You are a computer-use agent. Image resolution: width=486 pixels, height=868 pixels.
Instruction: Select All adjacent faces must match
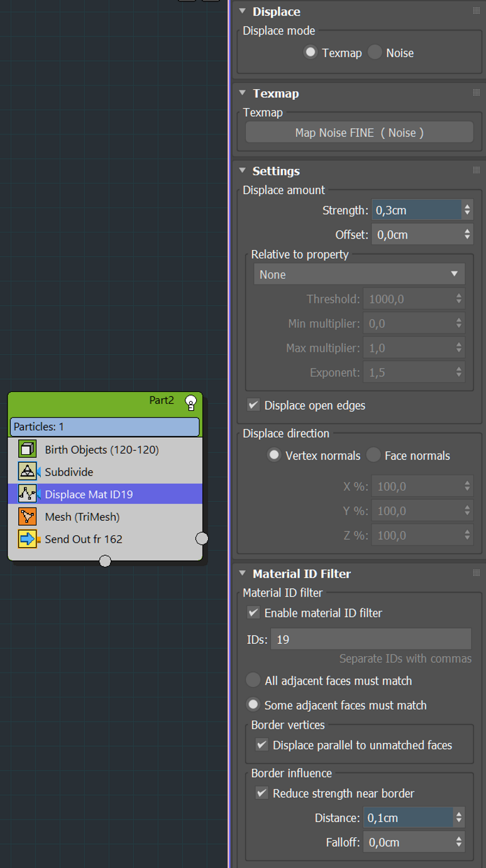point(253,680)
